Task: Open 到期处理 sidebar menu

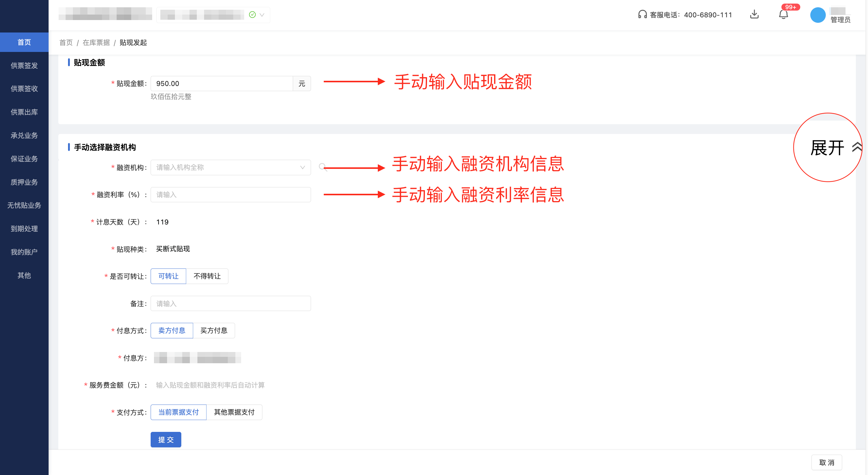Action: [x=24, y=229]
